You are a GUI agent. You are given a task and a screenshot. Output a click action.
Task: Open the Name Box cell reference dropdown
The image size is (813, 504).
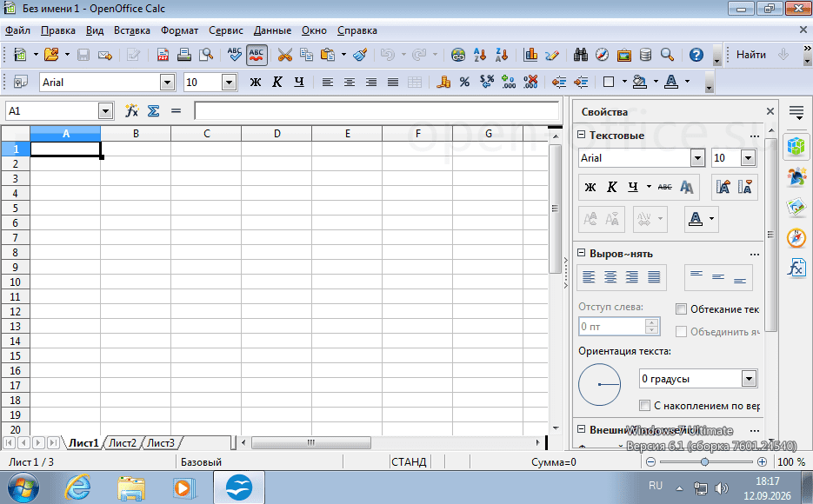[x=105, y=111]
